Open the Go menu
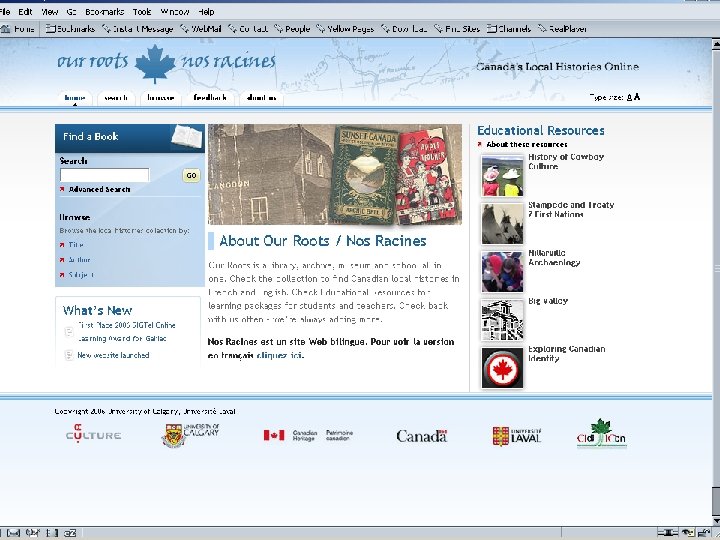 [x=71, y=12]
